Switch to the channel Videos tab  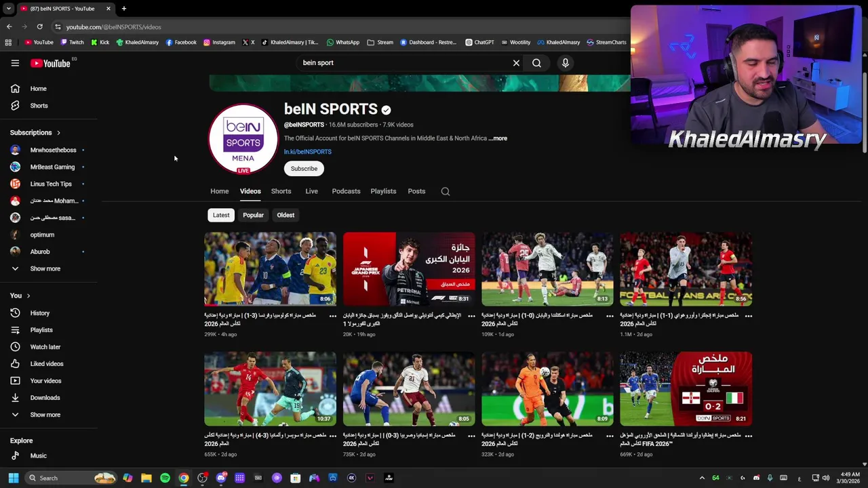tap(250, 191)
